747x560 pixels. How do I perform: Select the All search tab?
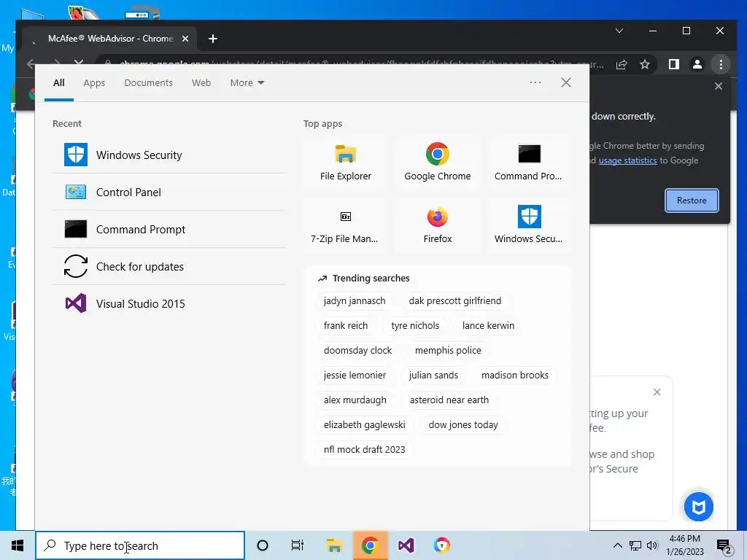click(58, 83)
